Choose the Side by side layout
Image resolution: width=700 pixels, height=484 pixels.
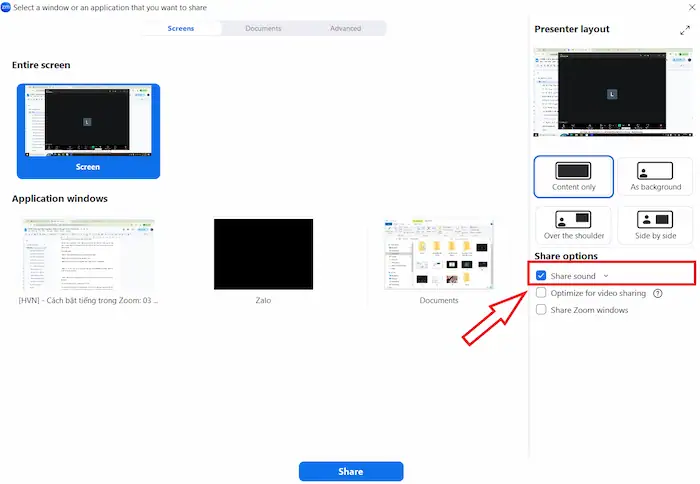(x=655, y=225)
